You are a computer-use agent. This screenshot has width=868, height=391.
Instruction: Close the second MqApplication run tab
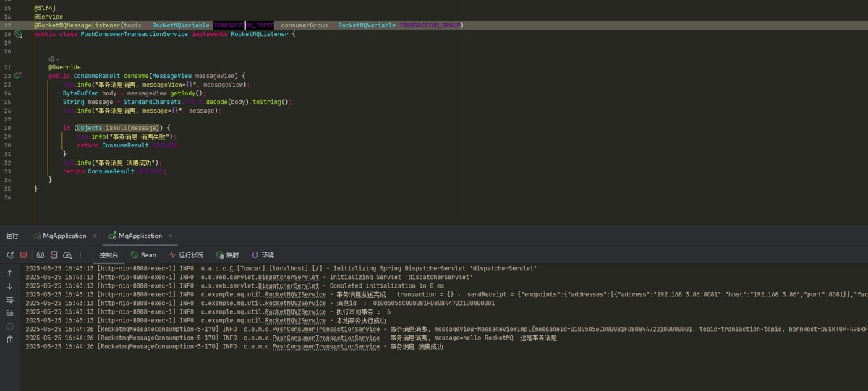[x=171, y=236]
